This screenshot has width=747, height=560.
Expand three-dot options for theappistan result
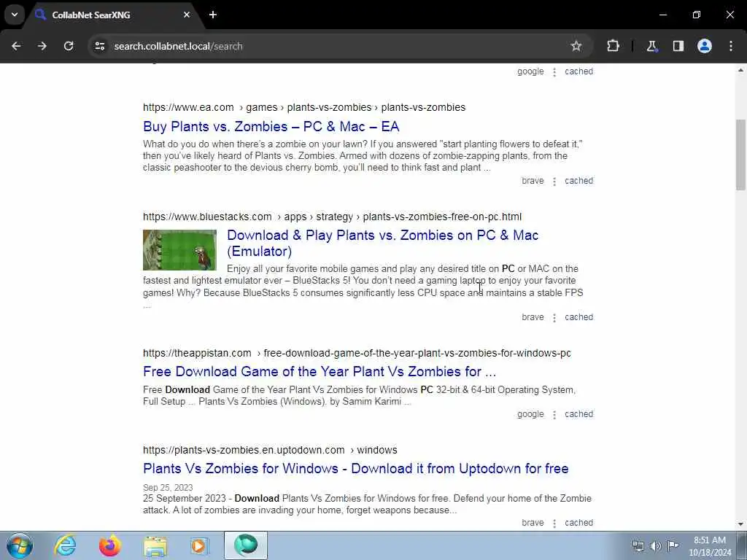(x=554, y=415)
